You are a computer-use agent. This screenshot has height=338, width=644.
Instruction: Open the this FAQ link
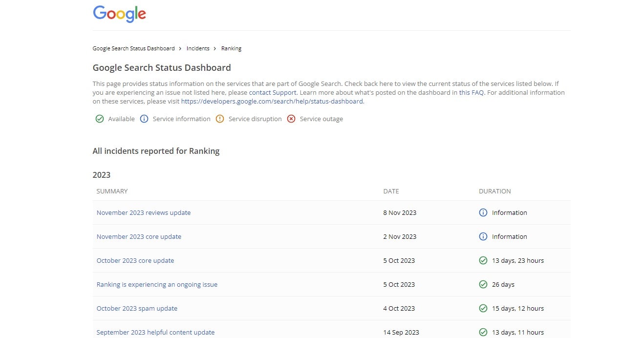pyautogui.click(x=472, y=92)
